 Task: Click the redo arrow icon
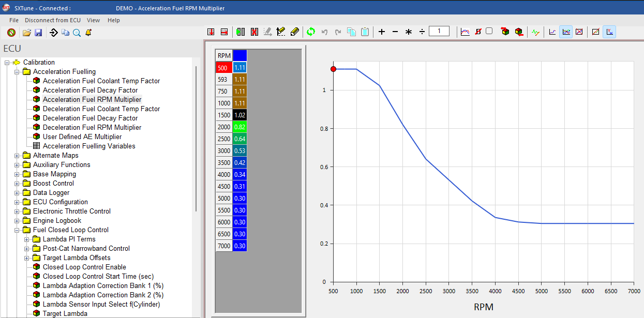coord(338,32)
